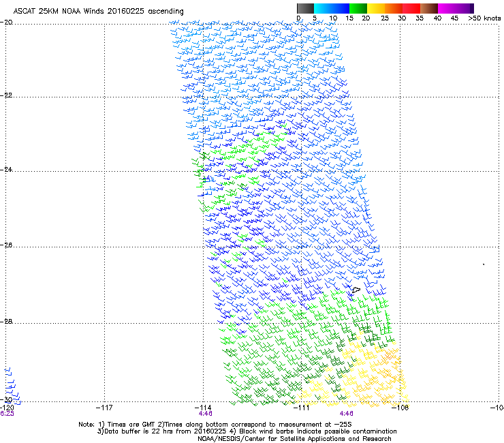Select the red 30-35 knots legend swatch
This screenshot has height=443, width=504.
point(411,8)
